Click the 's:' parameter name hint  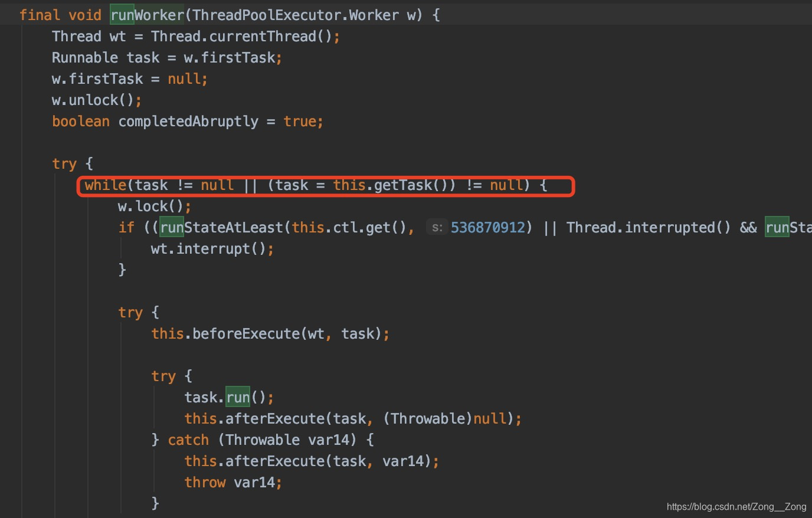[x=437, y=228]
